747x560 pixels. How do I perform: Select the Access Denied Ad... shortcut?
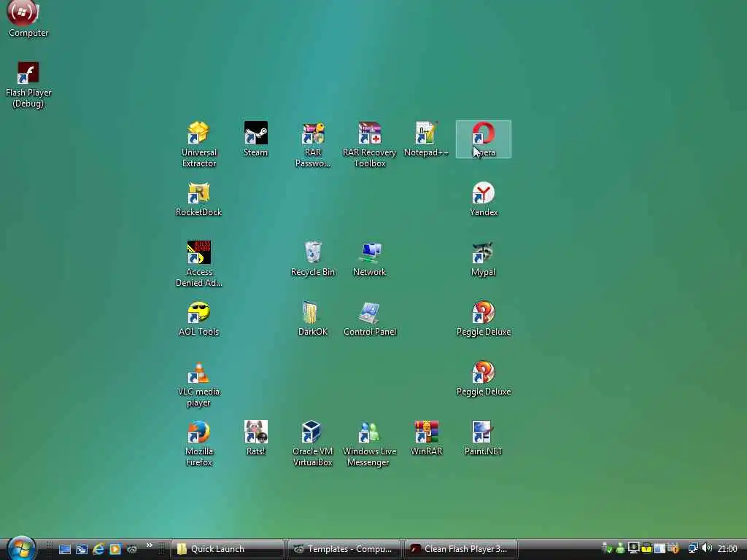[198, 264]
